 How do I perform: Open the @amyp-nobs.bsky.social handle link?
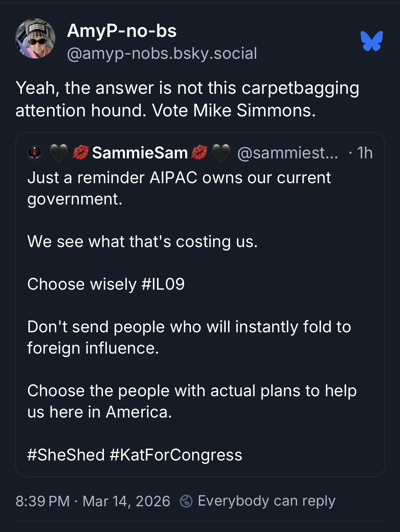(x=162, y=53)
